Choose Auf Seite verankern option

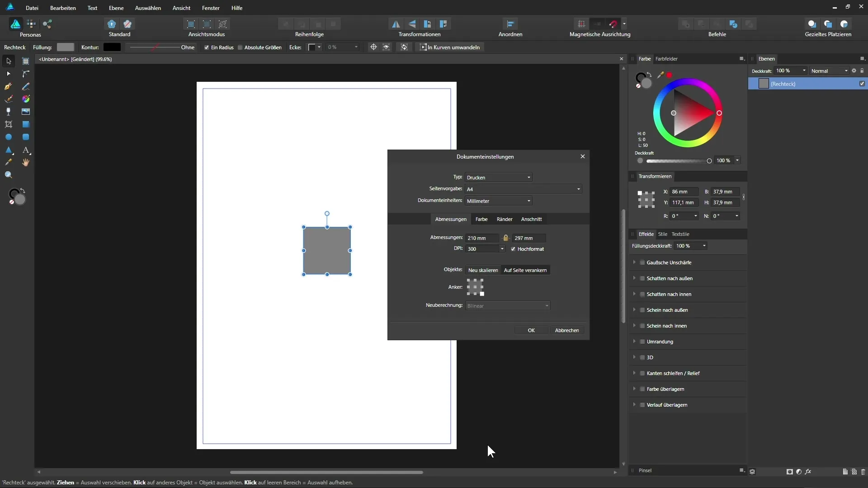click(x=525, y=270)
